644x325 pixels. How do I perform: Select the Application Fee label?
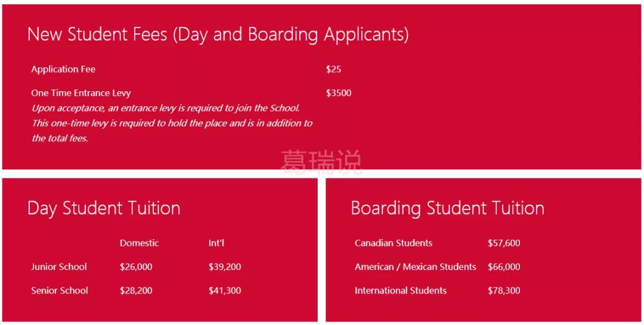click(x=63, y=69)
